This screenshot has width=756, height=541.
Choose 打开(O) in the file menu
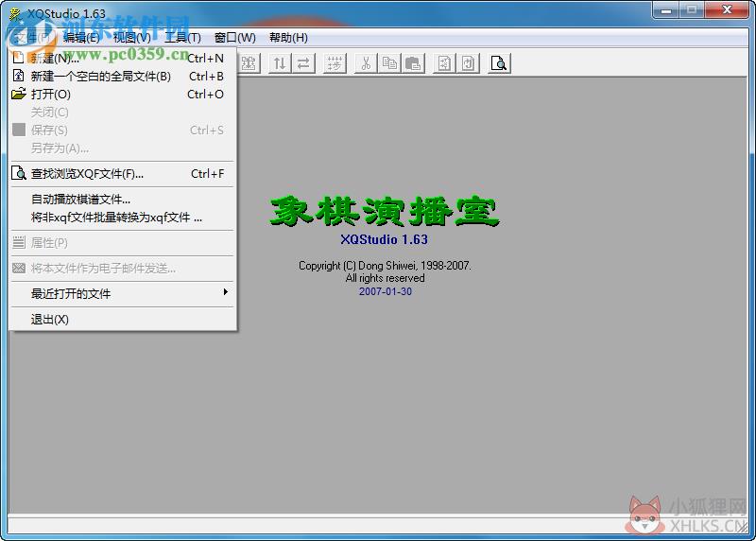(123, 95)
